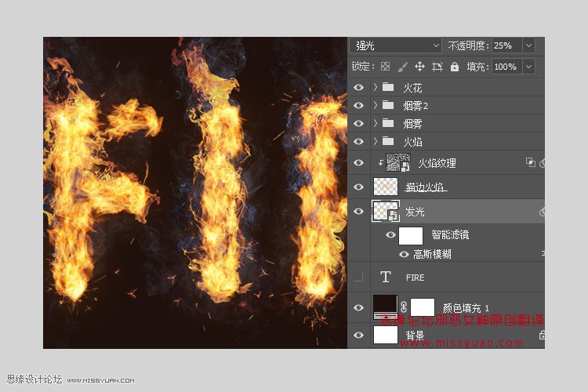This screenshot has height=392, width=588.
Task: Click blending options icon on 火焰纹理 layer
Action: pos(530,162)
